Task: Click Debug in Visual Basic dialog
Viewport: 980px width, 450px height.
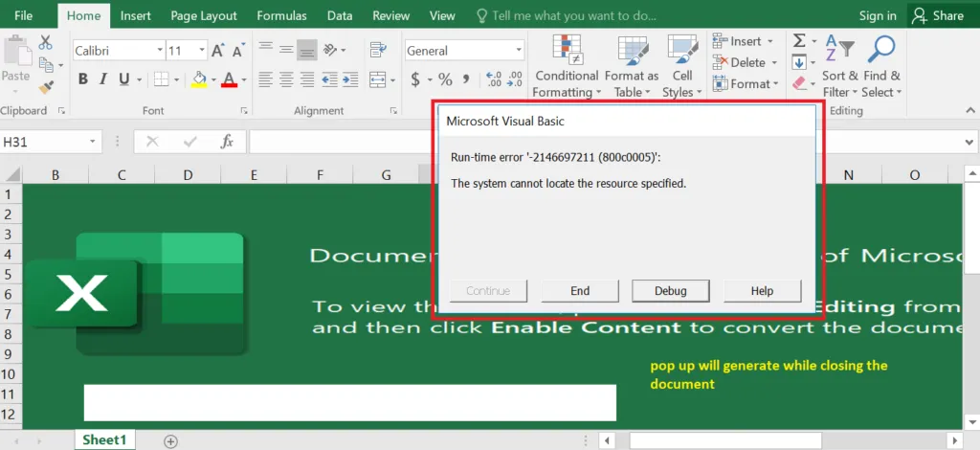Action: (671, 291)
